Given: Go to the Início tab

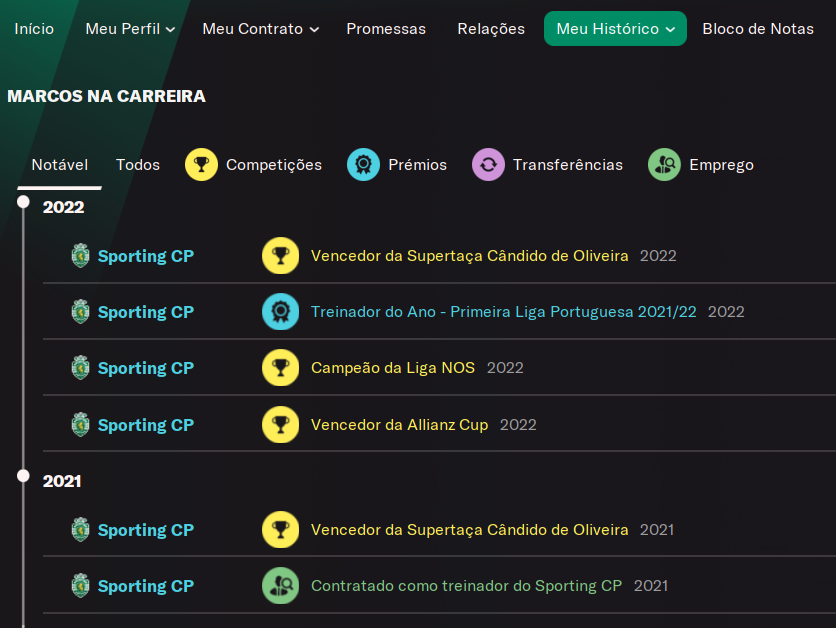Looking at the screenshot, I should (x=34, y=29).
